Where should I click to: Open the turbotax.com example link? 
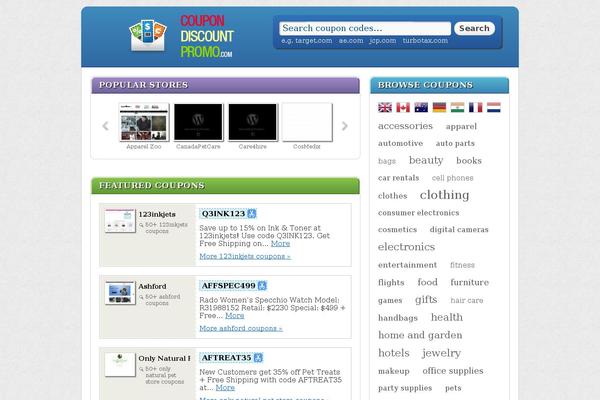point(425,41)
